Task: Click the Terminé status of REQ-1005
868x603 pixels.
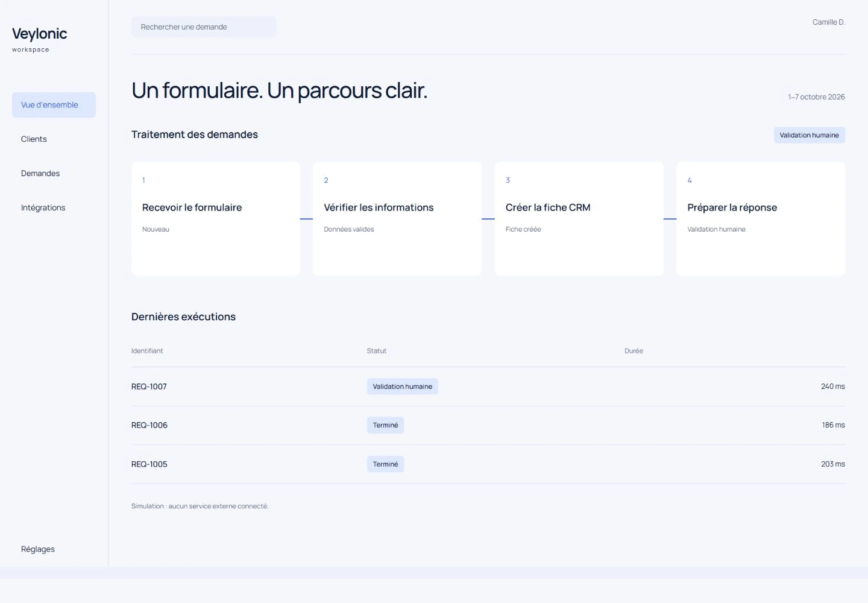Action: (385, 464)
